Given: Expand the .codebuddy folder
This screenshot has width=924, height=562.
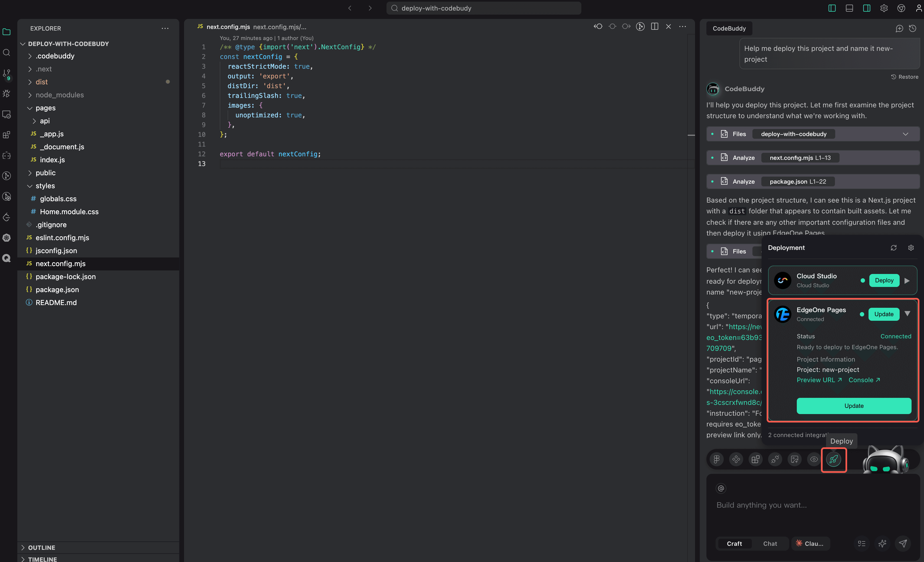Looking at the screenshot, I should 30,56.
